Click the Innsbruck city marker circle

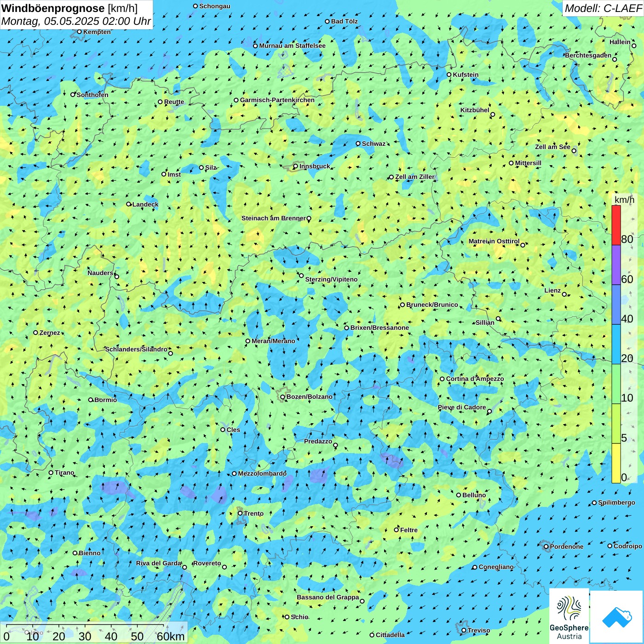tap(296, 167)
